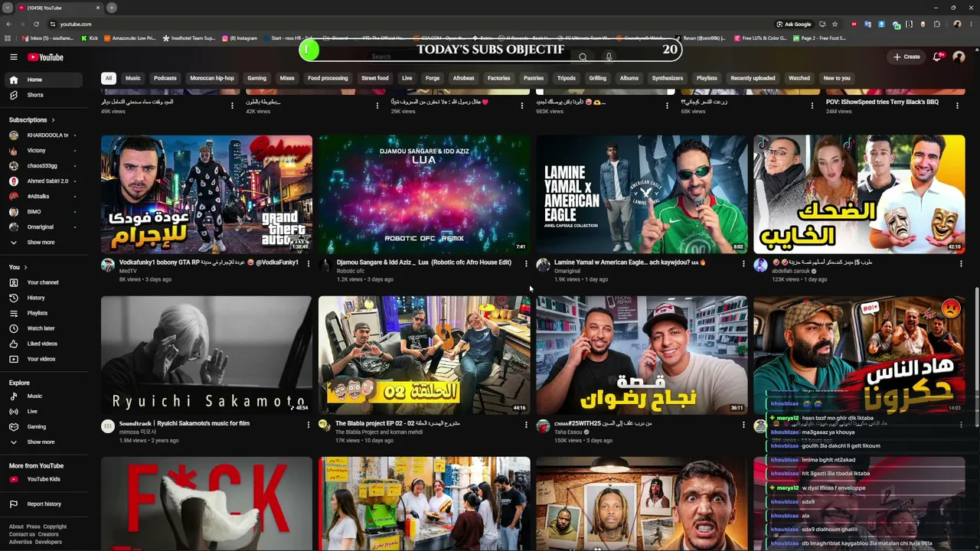Open Robotic ofc channel avatar under Lua video
The height and width of the screenshot is (551, 980).
tap(325, 266)
